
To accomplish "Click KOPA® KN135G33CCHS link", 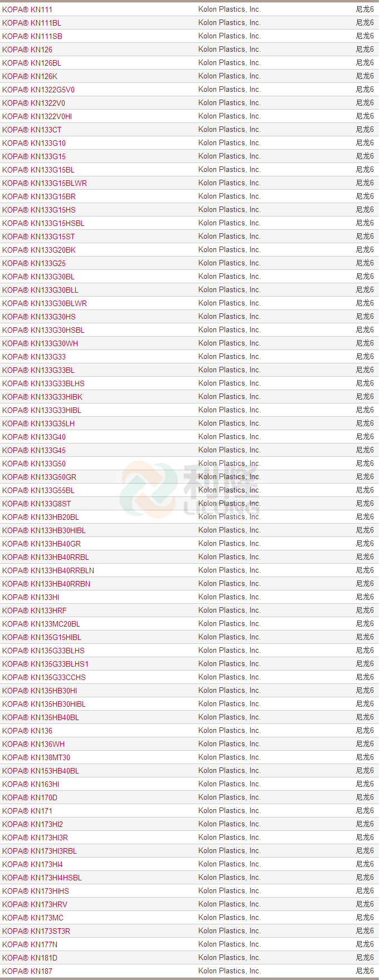I will point(44,677).
